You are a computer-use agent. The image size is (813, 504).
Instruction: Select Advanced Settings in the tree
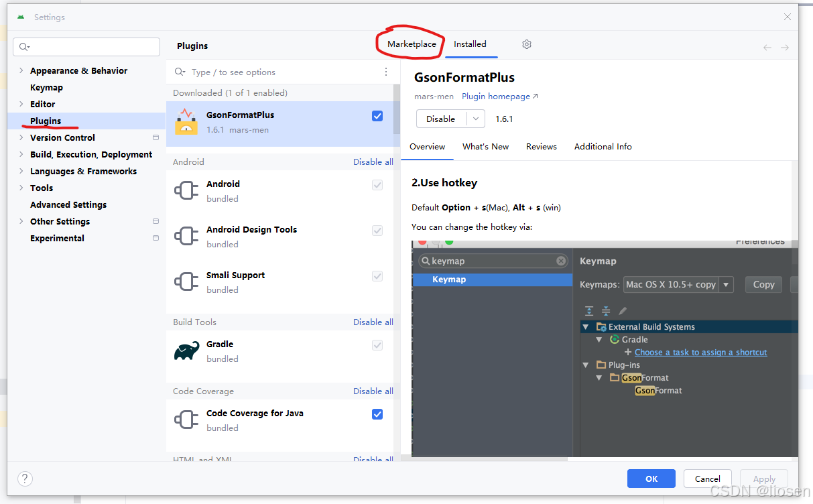[x=68, y=204]
